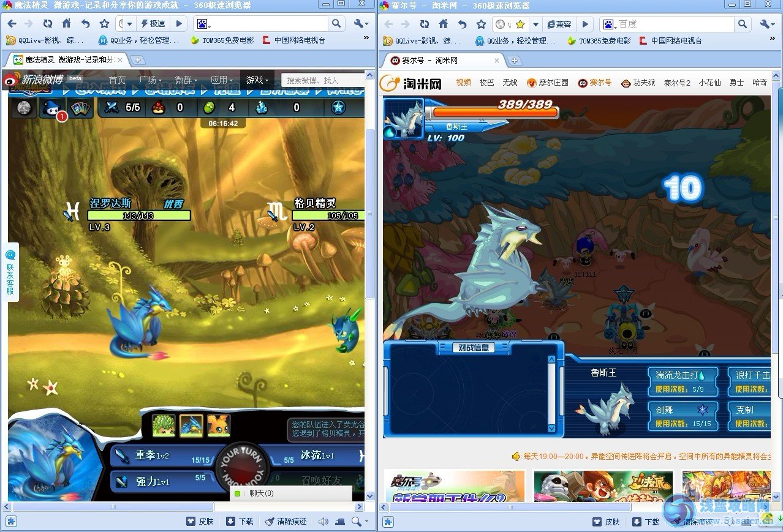Go to the home page in the 魔法精灵 window
Viewport: 783px width, 532px height.
coord(66,24)
